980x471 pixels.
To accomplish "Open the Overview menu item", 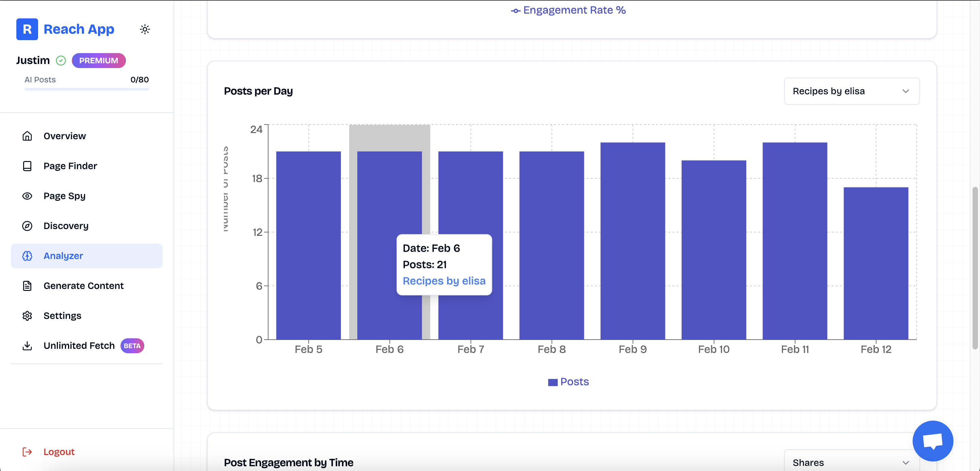I will click(x=87, y=136).
